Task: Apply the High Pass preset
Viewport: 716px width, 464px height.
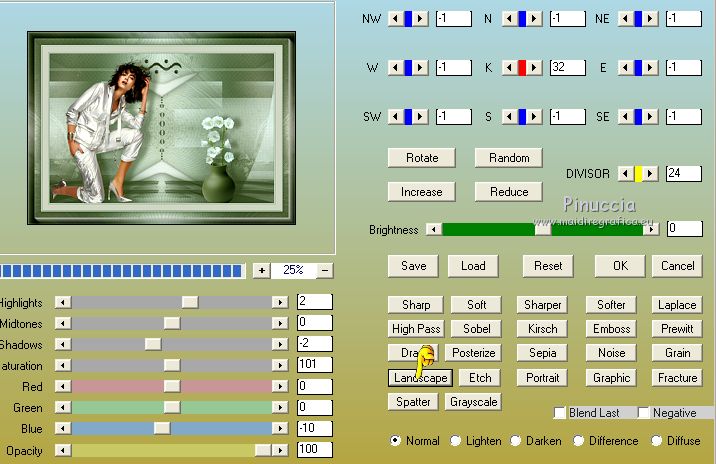Action: click(x=416, y=329)
